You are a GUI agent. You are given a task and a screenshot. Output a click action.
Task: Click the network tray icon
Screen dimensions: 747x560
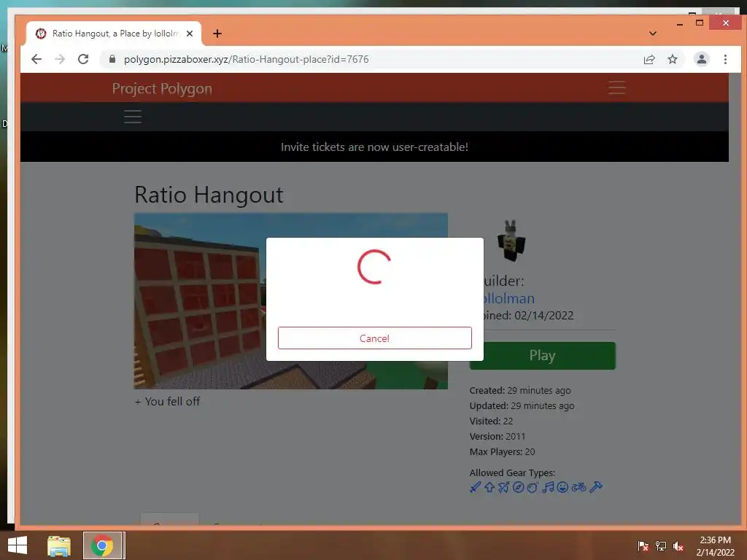[660, 545]
